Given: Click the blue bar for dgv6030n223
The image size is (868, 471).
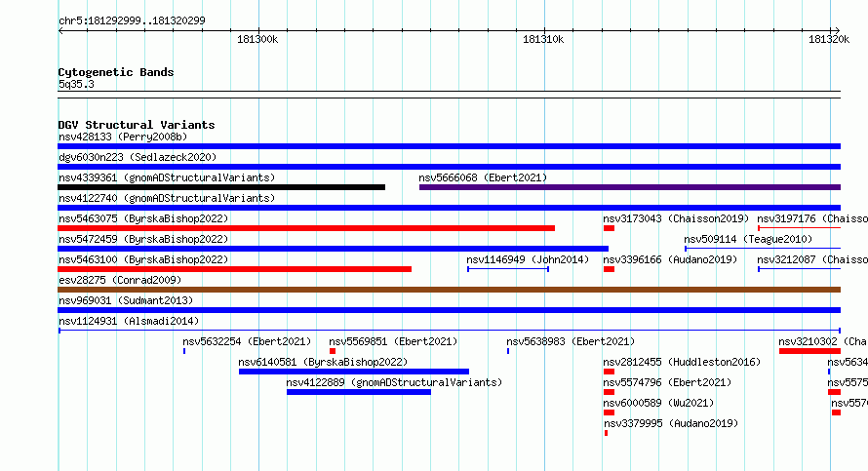Looking at the screenshot, I should point(449,167).
